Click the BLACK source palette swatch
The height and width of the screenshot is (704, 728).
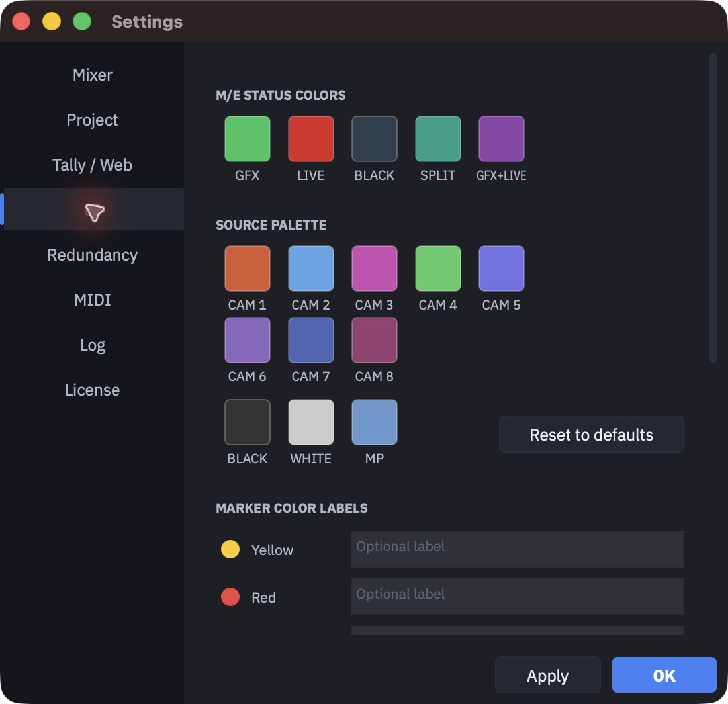click(248, 422)
